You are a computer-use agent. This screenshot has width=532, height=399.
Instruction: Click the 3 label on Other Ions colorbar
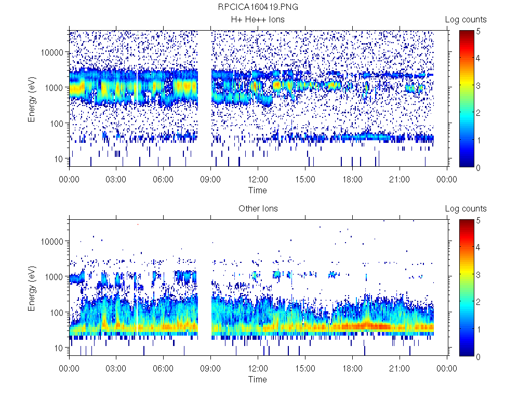478,274
